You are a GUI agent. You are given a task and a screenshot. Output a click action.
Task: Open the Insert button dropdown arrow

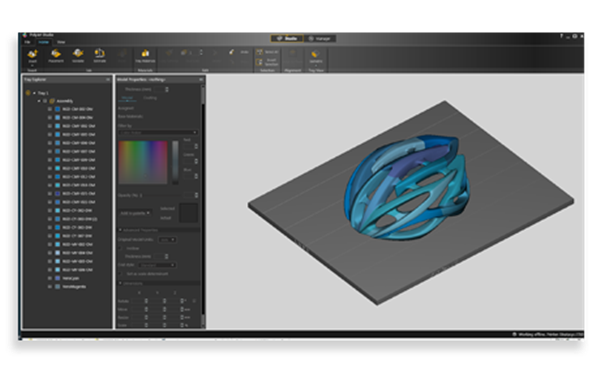33,65
